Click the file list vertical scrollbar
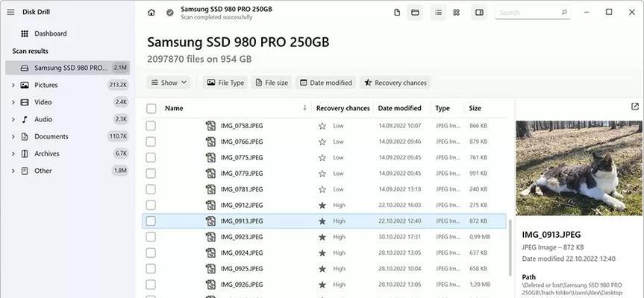Image resolution: width=644 pixels, height=298 pixels. (x=510, y=247)
